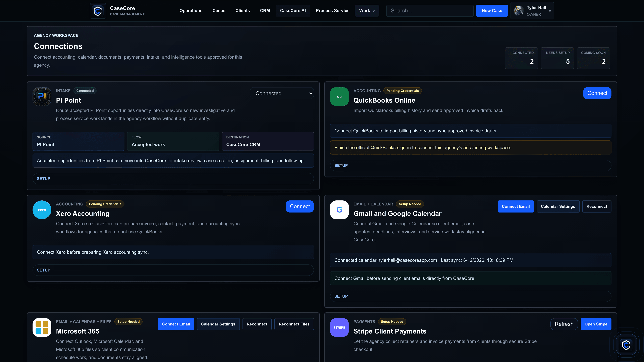Navigate to CRM
This screenshot has height=362, width=644.
(265, 11)
